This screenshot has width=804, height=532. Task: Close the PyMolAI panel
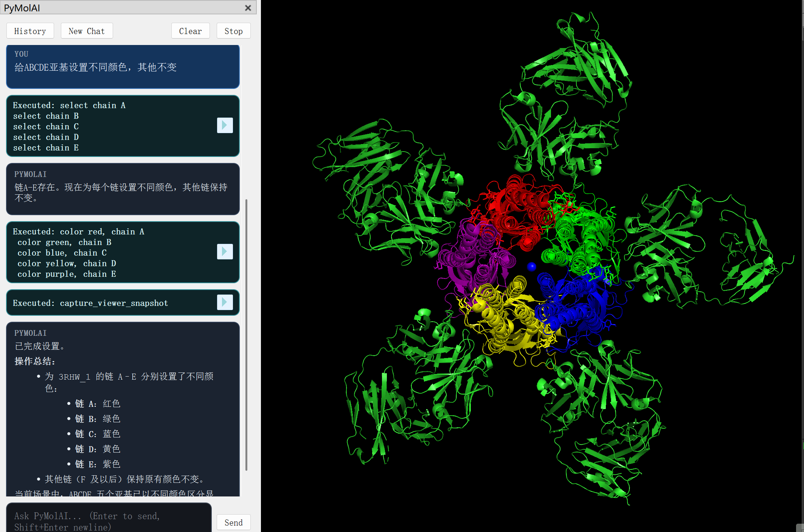tap(248, 8)
